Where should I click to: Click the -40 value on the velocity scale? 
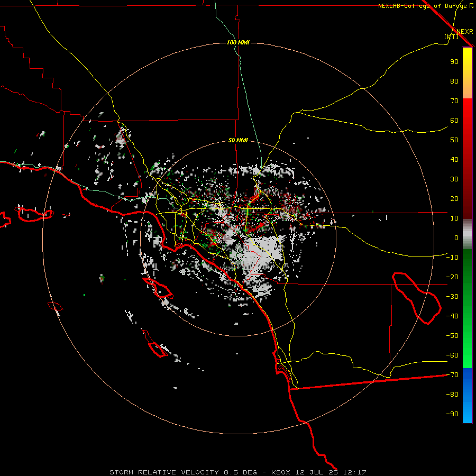tap(452, 316)
